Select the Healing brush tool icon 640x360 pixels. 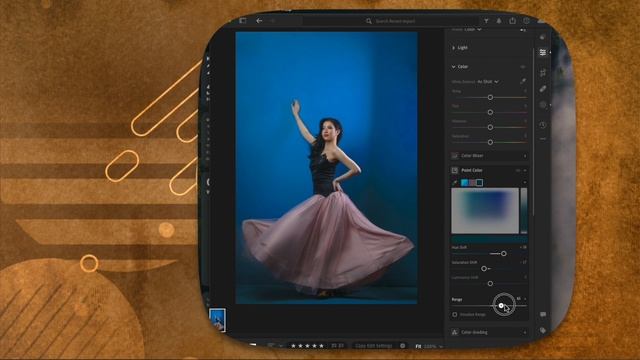click(543, 89)
